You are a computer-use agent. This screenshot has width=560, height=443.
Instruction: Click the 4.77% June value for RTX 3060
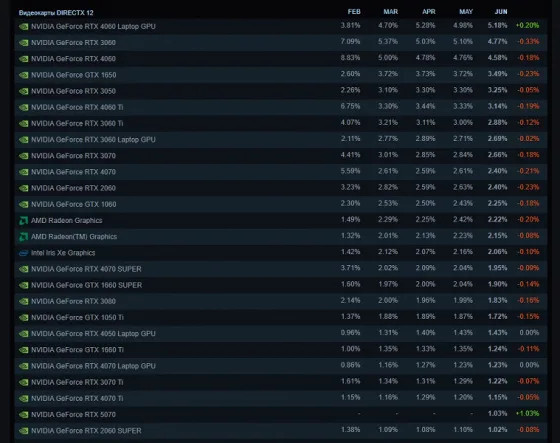coord(498,41)
